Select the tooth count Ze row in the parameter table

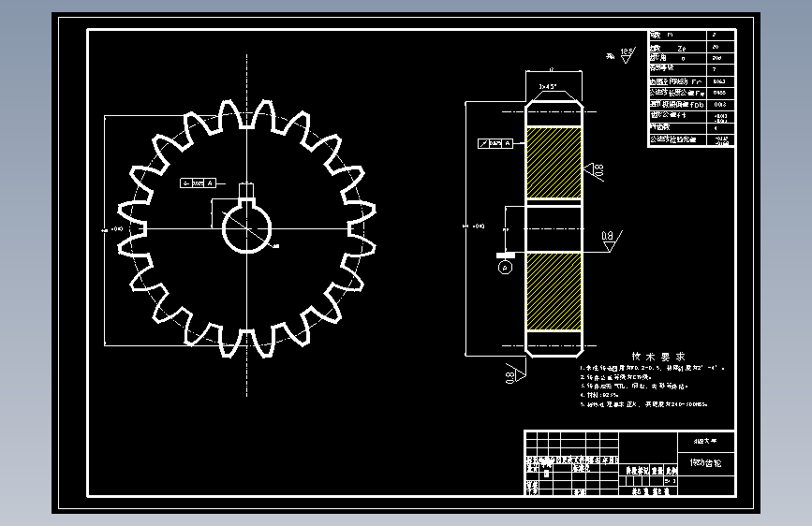[691, 47]
